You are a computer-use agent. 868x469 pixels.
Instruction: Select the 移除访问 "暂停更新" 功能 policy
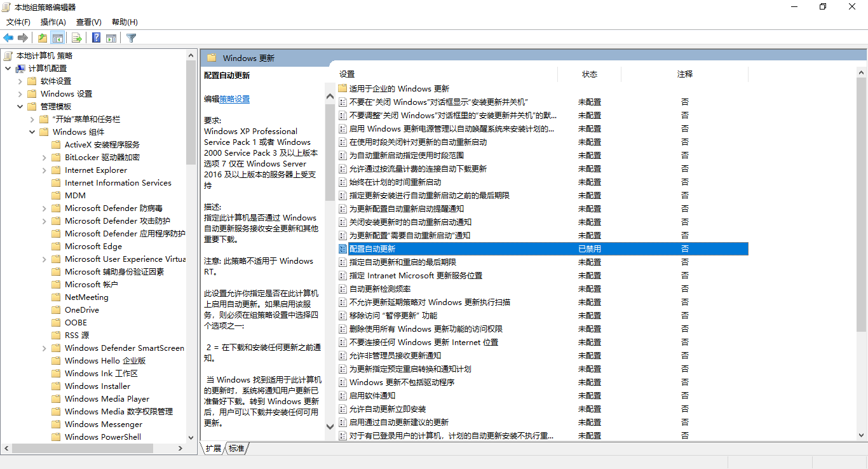point(393,315)
